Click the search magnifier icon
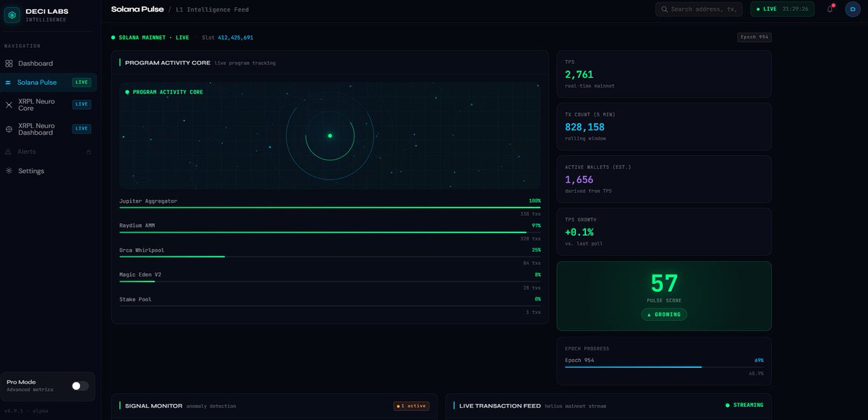Image resolution: width=868 pixels, height=420 pixels. (x=664, y=9)
